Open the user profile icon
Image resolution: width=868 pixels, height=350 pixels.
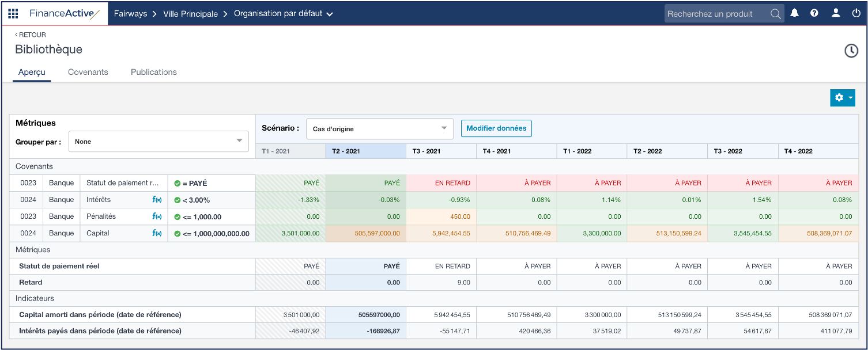[x=836, y=13]
